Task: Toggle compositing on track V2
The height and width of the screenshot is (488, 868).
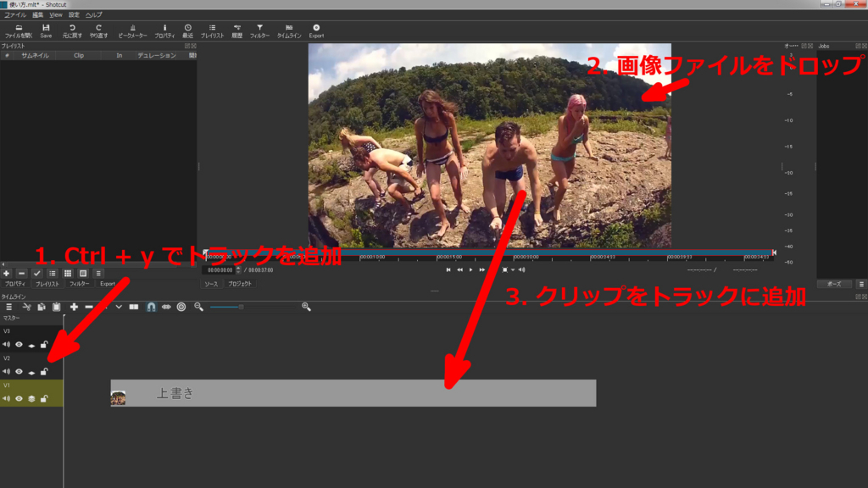Action: click(31, 373)
